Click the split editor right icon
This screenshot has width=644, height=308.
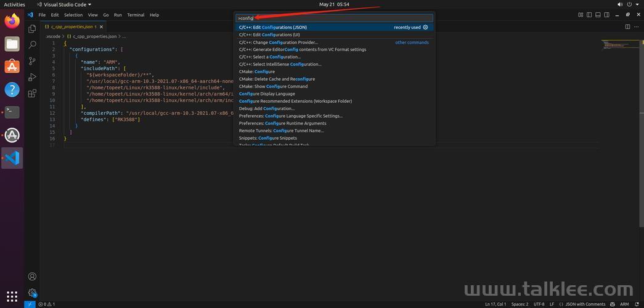(x=628, y=26)
